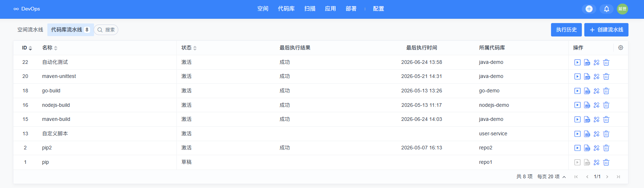This screenshot has width=644, height=188.
Task: Run the 自动化测试 pipeline
Action: (x=577, y=62)
